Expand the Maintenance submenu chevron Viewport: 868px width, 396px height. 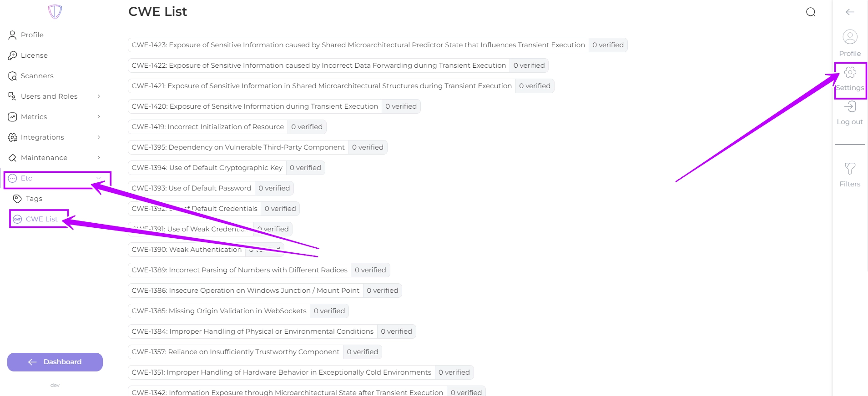(x=99, y=158)
